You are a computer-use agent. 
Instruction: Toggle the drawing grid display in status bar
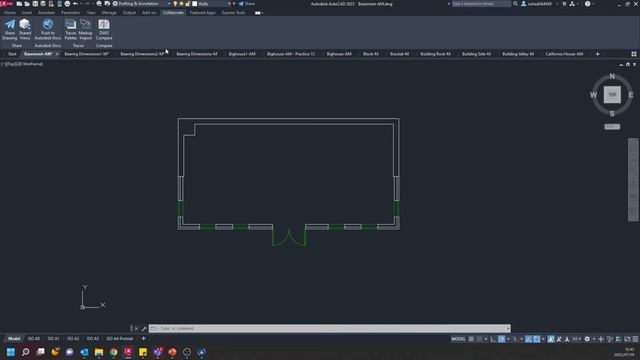pos(471,339)
